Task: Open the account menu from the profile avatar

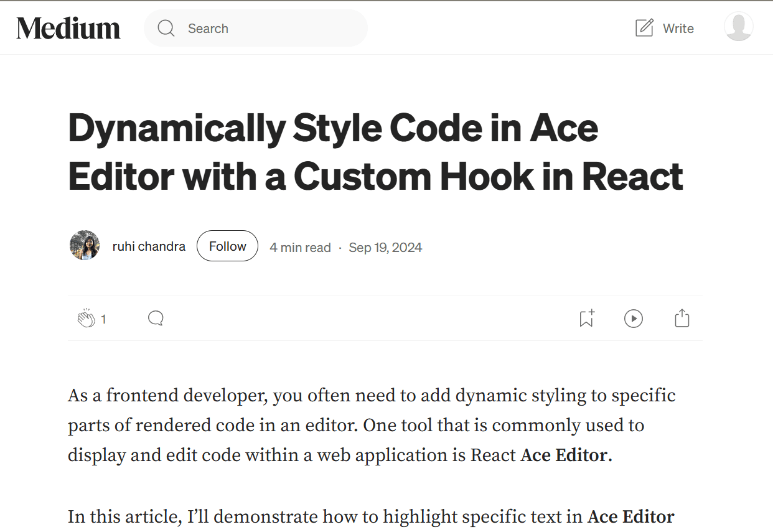Action: tap(739, 27)
